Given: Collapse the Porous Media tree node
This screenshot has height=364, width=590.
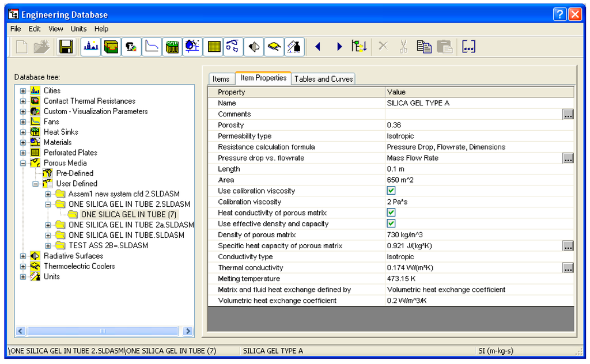Looking at the screenshot, I should (22, 163).
